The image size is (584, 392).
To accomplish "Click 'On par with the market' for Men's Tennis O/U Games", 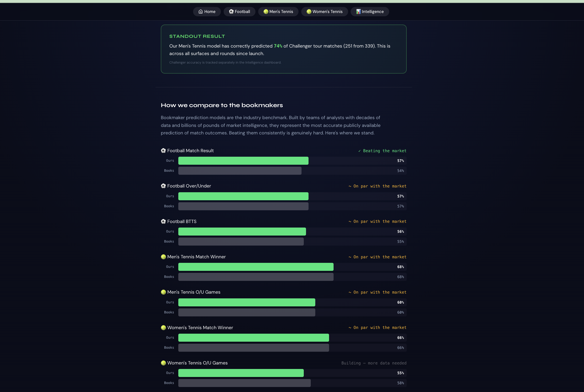I will coord(377,292).
